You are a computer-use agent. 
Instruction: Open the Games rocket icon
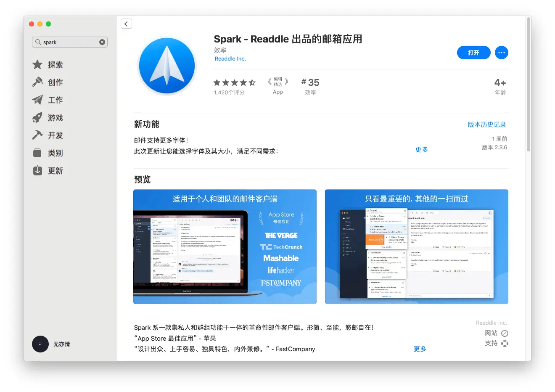pyautogui.click(x=38, y=117)
